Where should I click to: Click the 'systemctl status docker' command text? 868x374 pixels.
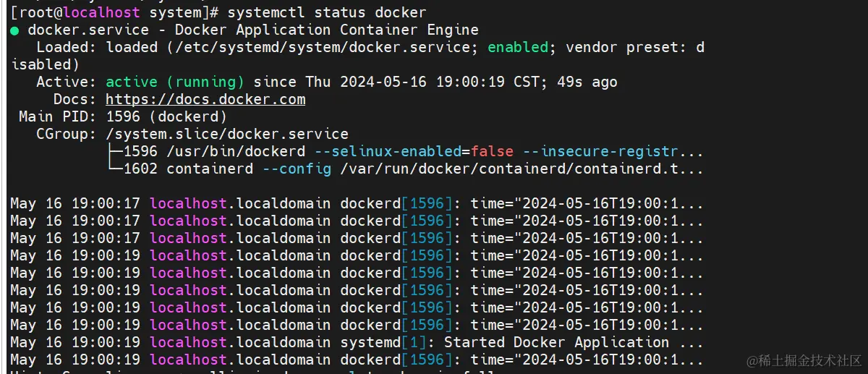(327, 12)
